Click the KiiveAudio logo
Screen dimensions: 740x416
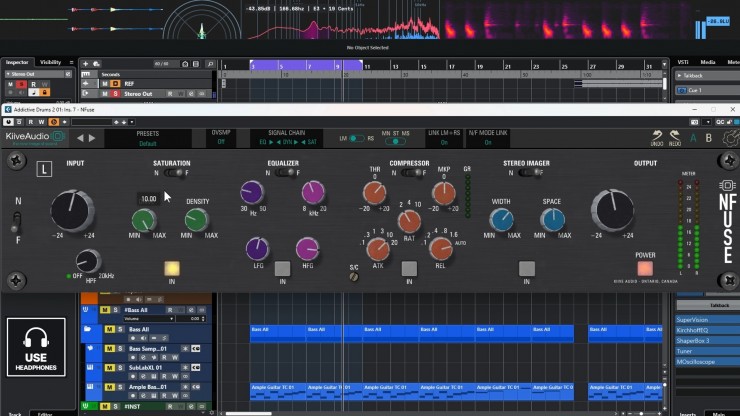(x=35, y=136)
